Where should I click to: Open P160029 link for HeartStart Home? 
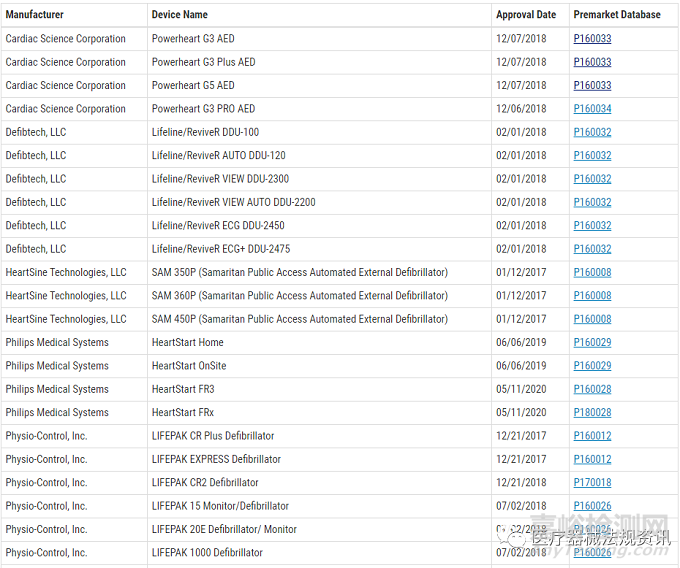[592, 342]
